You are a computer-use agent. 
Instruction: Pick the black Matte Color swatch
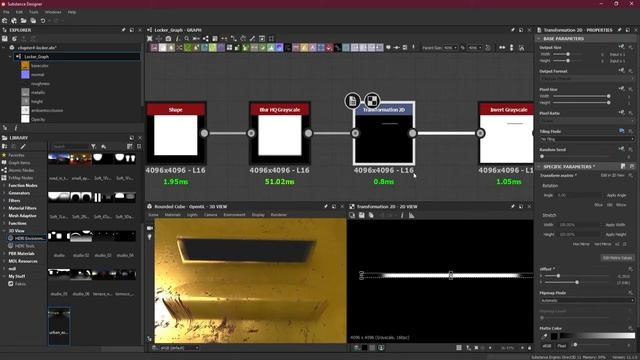click(553, 336)
